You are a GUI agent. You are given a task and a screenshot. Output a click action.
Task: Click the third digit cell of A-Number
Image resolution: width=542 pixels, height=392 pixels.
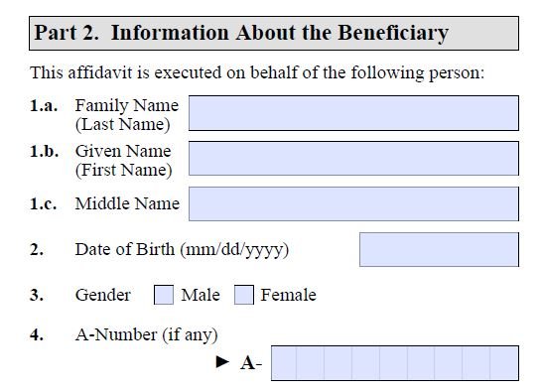coord(339,363)
